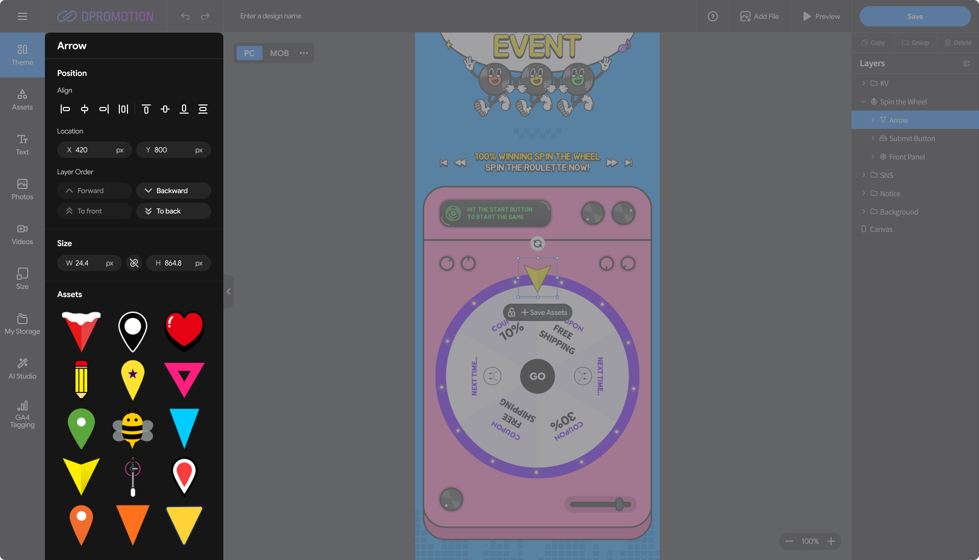
Task: Click the To back button
Action: coord(173,211)
